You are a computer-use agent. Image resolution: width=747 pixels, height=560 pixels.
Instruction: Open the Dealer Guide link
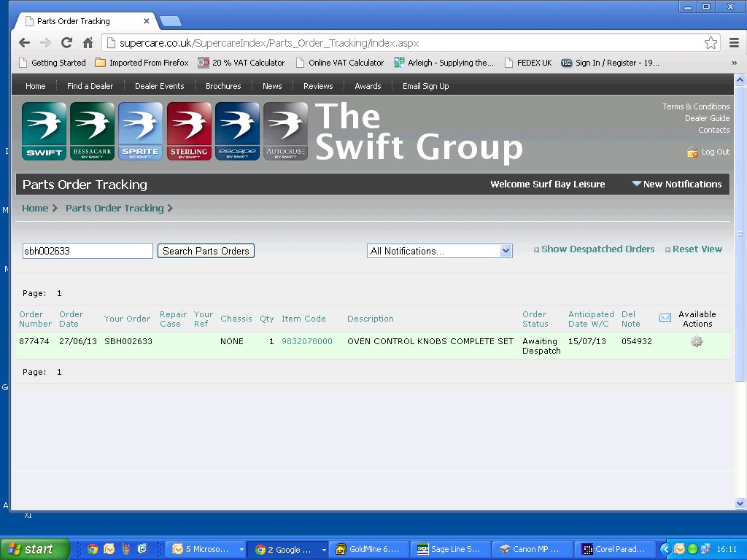pos(707,118)
